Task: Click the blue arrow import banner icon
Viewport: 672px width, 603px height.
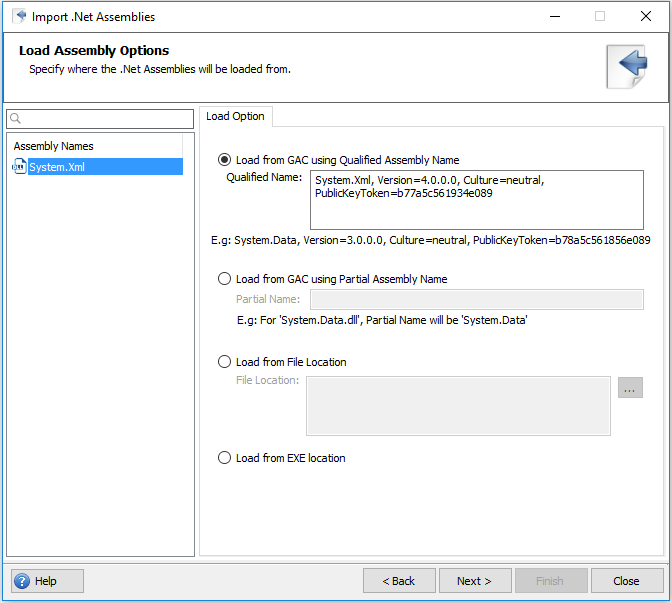Action: point(630,66)
